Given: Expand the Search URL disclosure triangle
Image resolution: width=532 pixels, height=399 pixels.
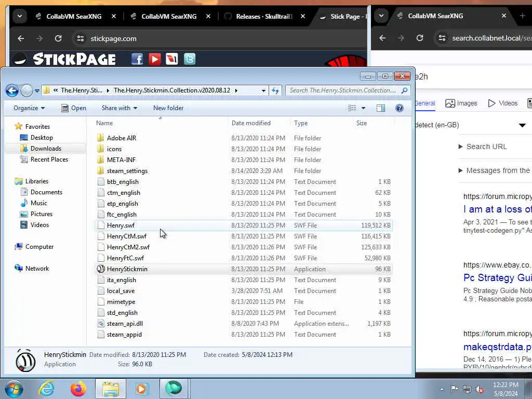Looking at the screenshot, I should click(460, 147).
